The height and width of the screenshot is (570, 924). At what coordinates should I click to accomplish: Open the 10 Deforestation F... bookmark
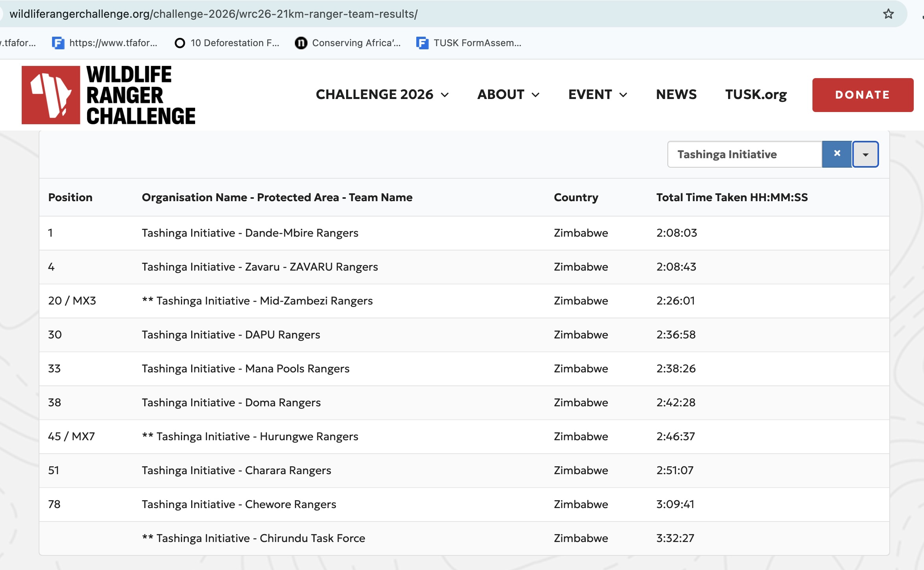[x=227, y=43]
